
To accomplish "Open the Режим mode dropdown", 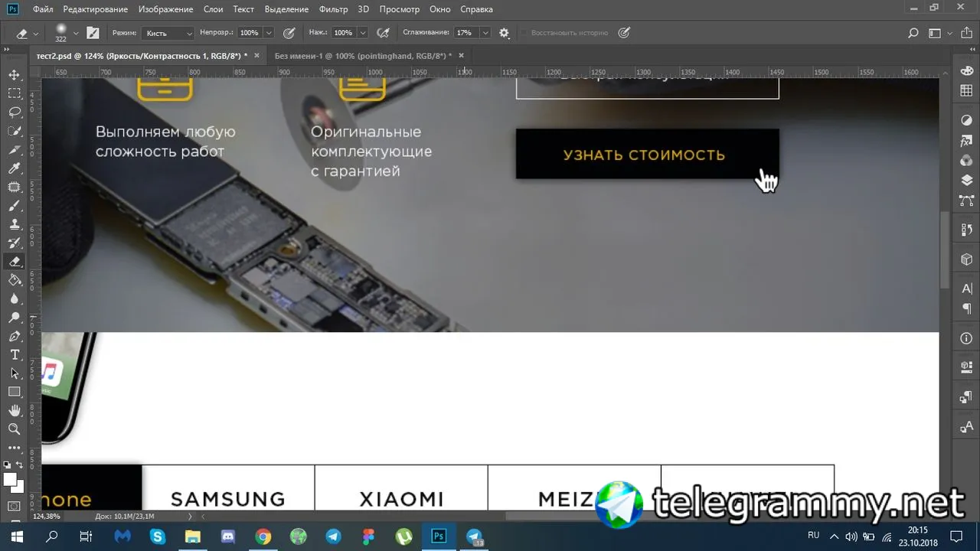I will [x=168, y=33].
